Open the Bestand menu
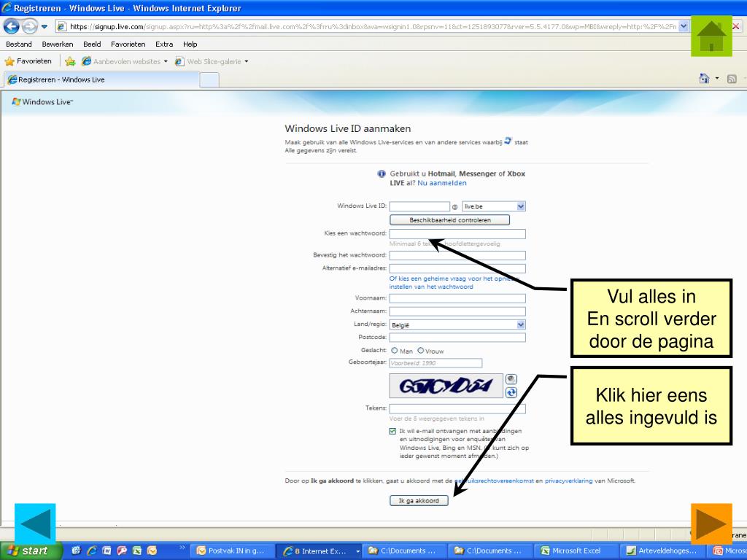Viewport: 747px width, 560px height. tap(19, 44)
